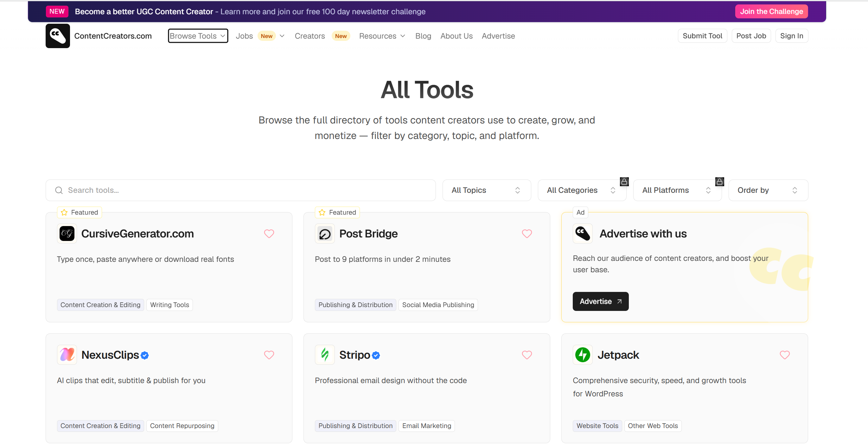Open the All Categories dropdown
This screenshot has width=868, height=448.
pyautogui.click(x=582, y=190)
